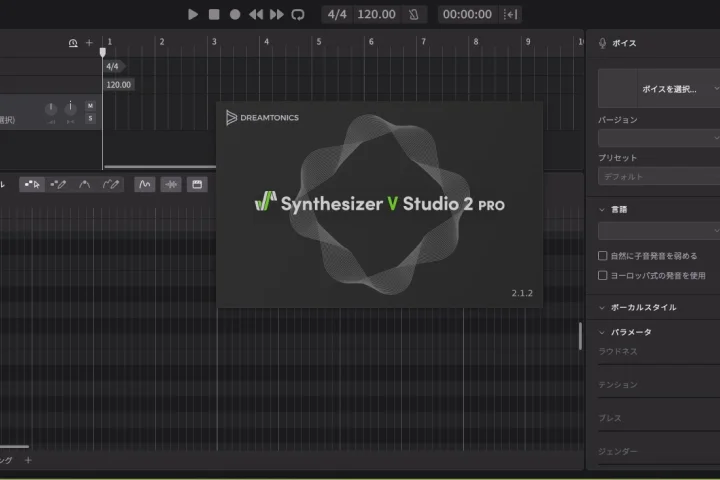
Task: Expand the ボーカルスタイル section
Action: tap(602, 308)
